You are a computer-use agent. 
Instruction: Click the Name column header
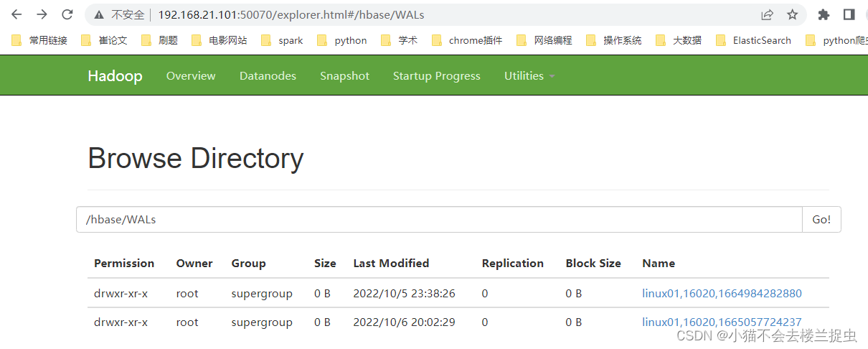coord(659,263)
